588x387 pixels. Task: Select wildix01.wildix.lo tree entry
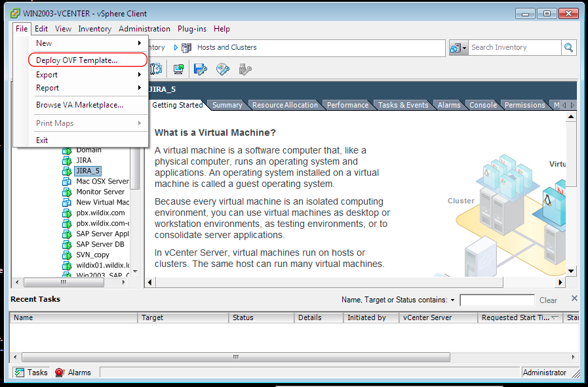click(x=102, y=266)
